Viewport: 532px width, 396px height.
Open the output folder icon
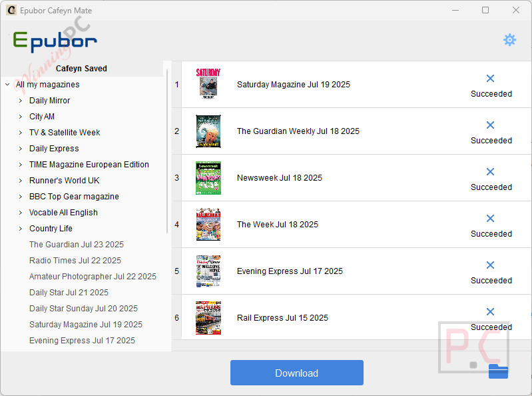pos(498,371)
